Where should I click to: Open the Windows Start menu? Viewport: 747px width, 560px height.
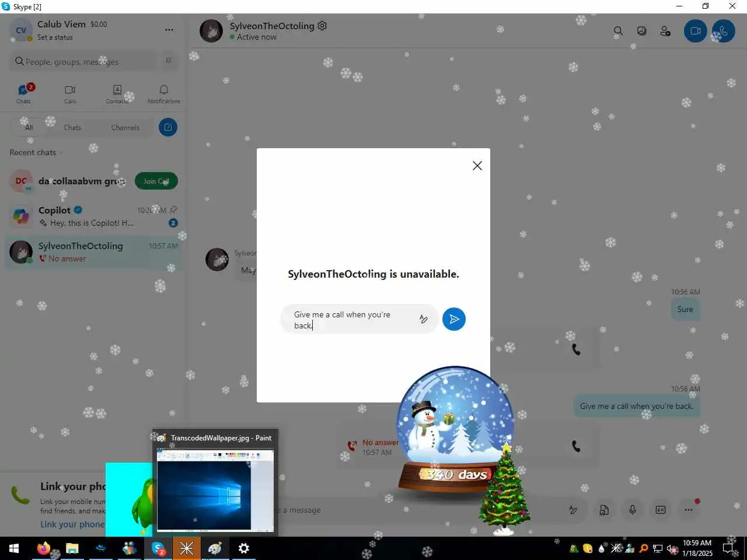click(14, 548)
